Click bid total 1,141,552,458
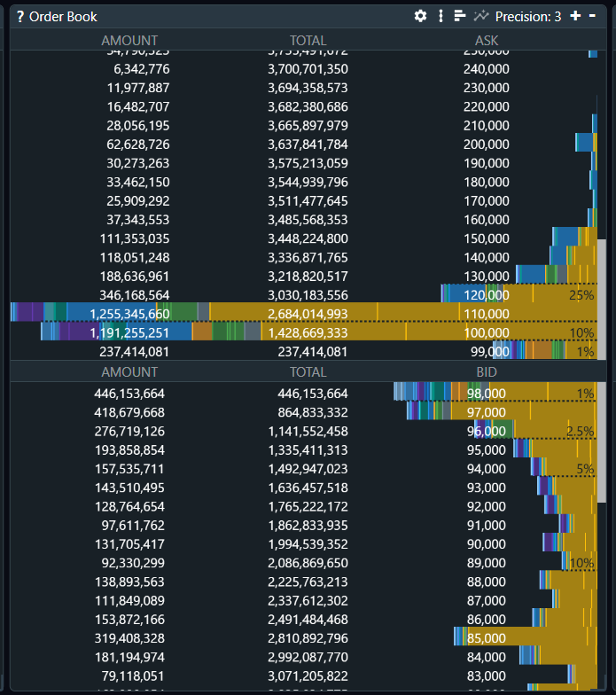616x695 pixels. 308,431
